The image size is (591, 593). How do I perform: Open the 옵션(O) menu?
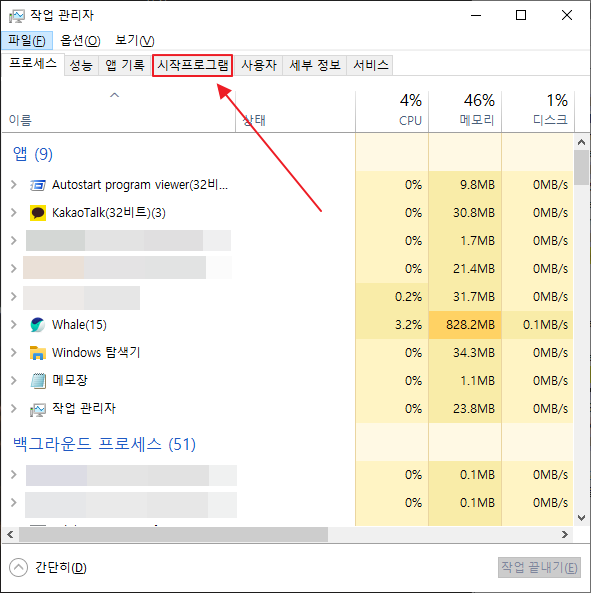coord(80,40)
